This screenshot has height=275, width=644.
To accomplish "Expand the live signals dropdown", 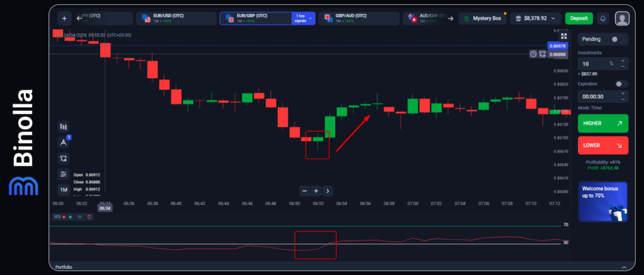I will coord(304,18).
